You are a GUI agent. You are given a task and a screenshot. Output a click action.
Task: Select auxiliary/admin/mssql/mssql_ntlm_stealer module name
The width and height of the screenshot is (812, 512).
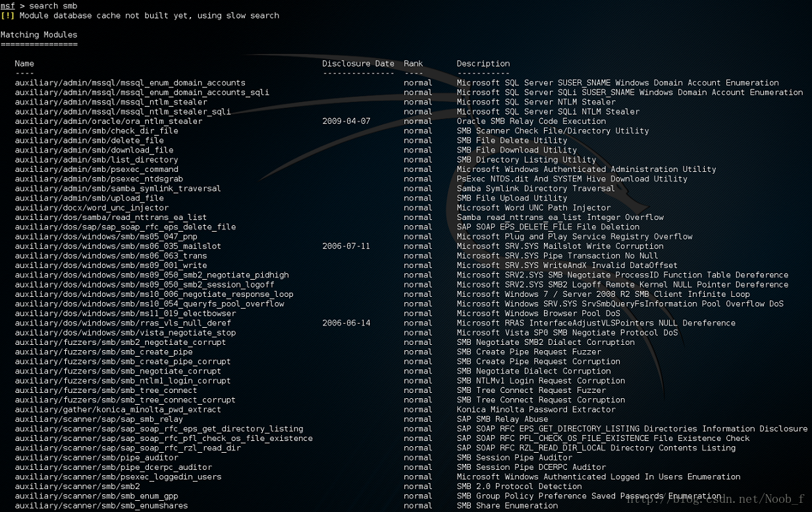(x=111, y=102)
